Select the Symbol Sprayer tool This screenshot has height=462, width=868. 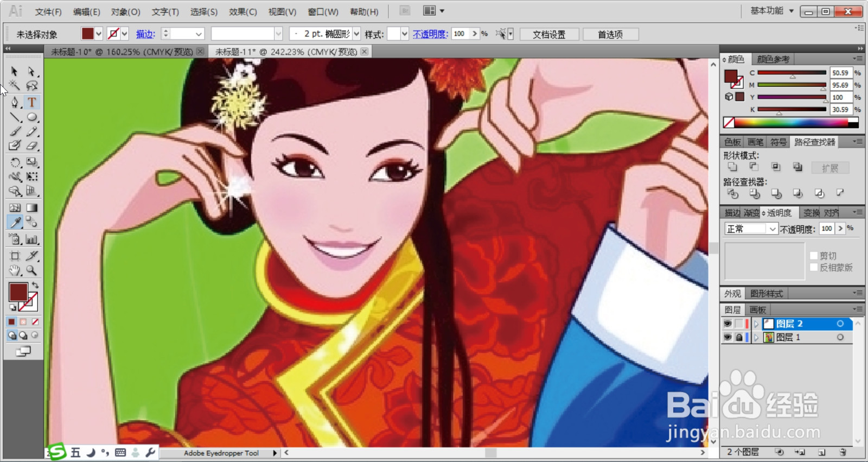15,239
